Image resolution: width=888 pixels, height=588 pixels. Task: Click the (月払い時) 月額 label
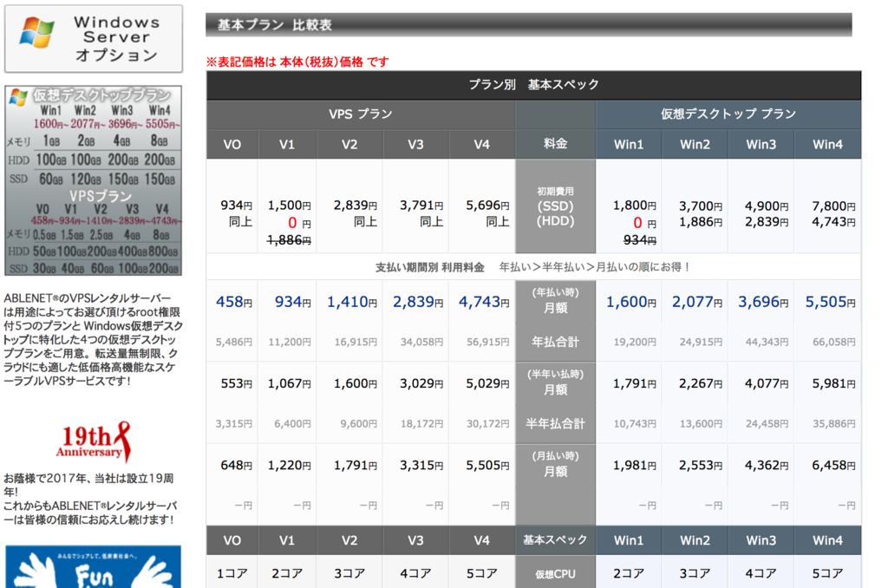click(x=556, y=464)
